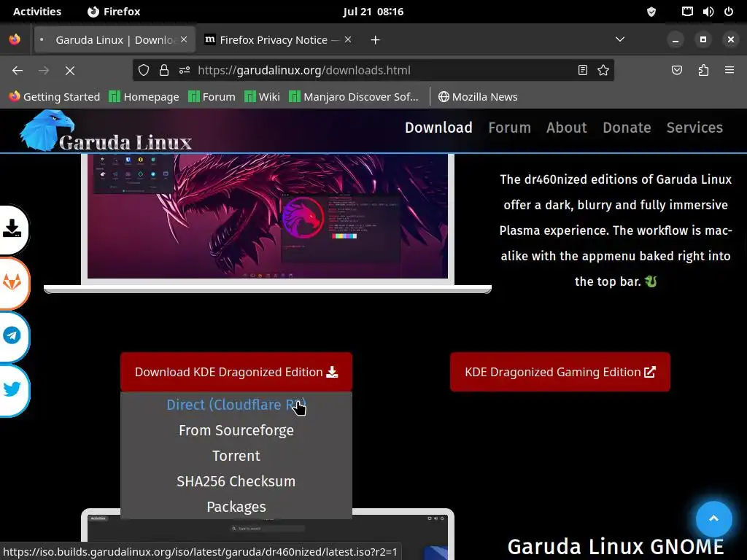Open Firefox hamburger application menu
This screenshot has width=747, height=560.
729,71
